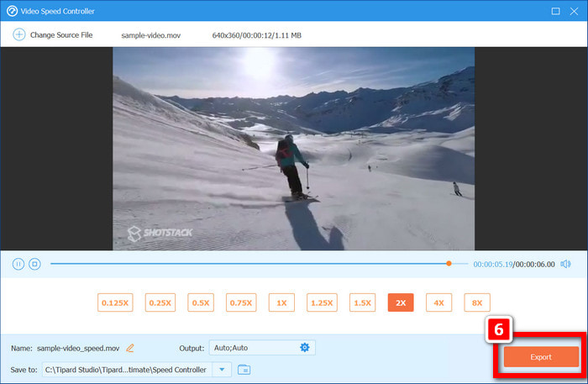
Task: Click the Video Speed Controller app icon
Action: pos(12,11)
